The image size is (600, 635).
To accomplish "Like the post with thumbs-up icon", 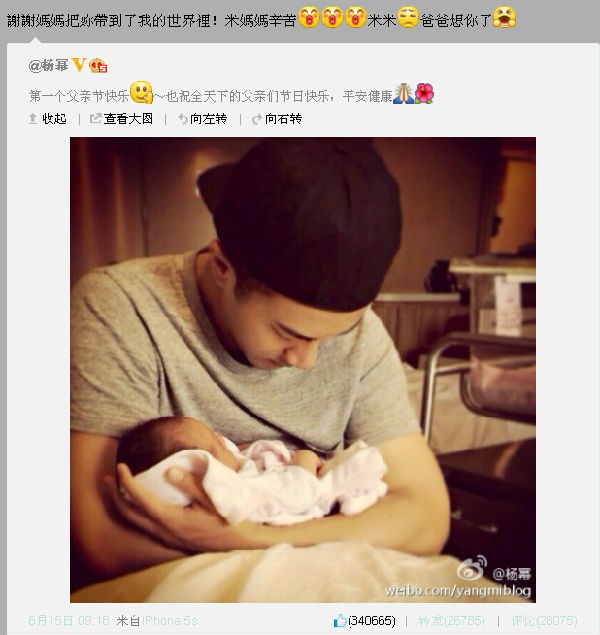I will 339,620.
